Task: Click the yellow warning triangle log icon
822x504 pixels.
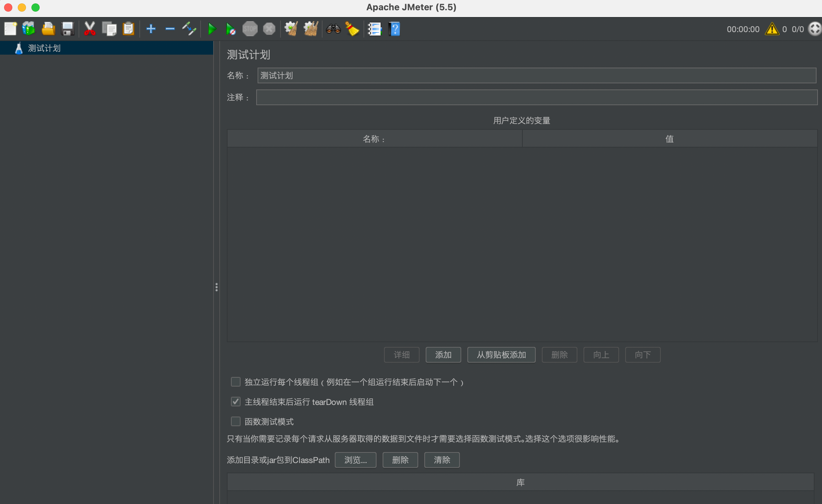Action: pyautogui.click(x=772, y=29)
